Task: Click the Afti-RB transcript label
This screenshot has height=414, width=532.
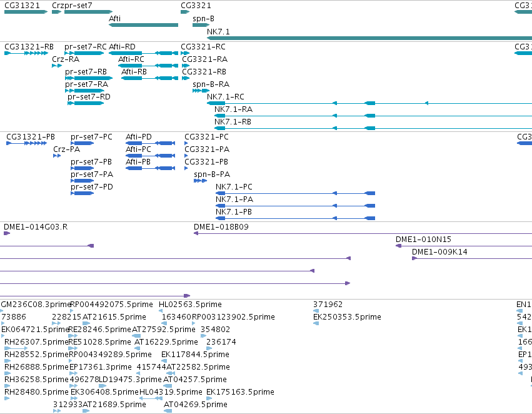Action: [134, 71]
